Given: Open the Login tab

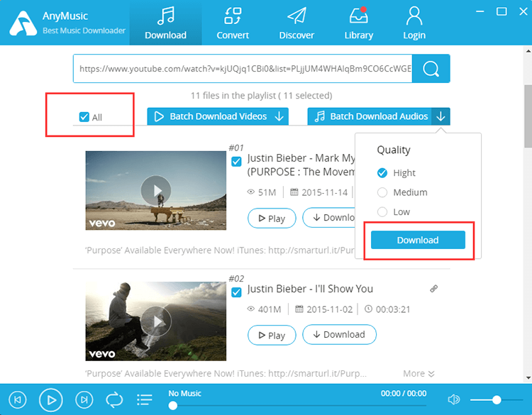Looking at the screenshot, I should pos(414,23).
